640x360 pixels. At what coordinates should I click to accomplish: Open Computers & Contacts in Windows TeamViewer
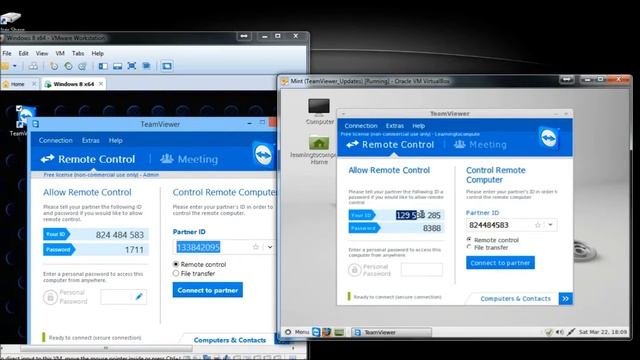pyautogui.click(x=230, y=340)
